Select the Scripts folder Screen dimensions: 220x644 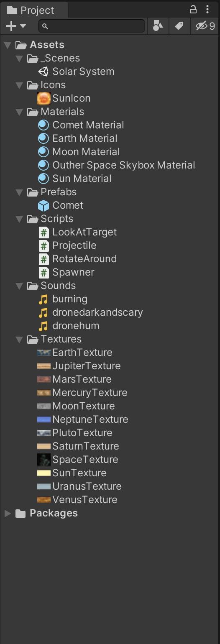pos(50,219)
